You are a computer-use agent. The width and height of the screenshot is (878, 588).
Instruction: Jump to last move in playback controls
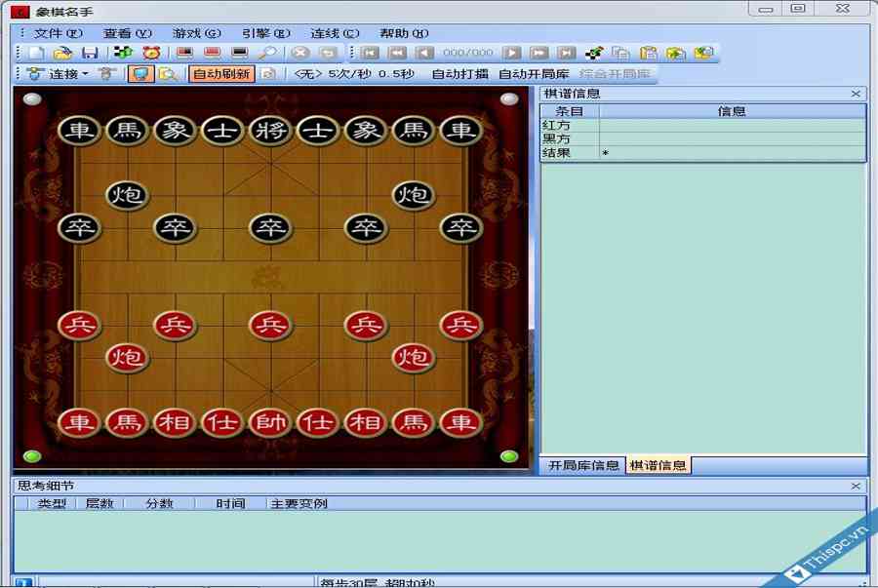tap(566, 54)
